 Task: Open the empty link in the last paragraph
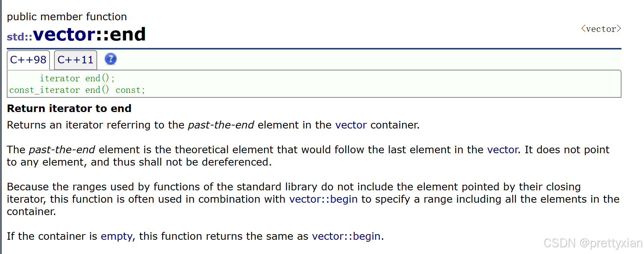click(116, 236)
